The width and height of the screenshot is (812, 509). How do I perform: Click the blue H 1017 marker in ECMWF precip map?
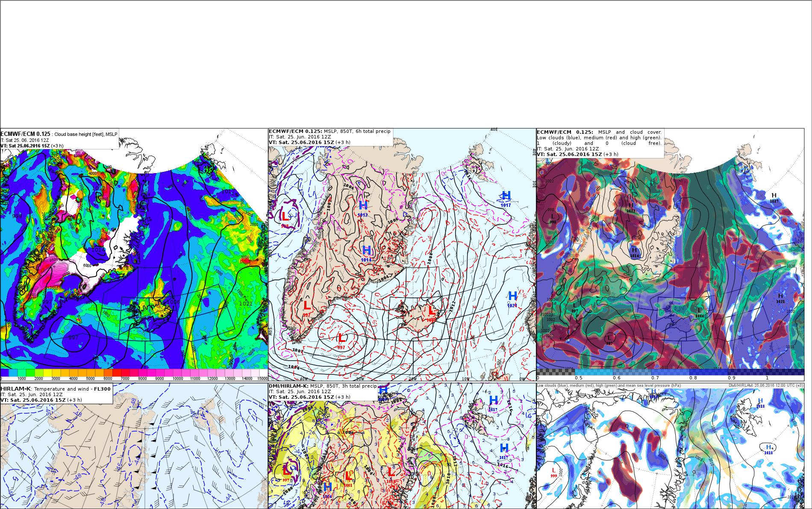[x=506, y=199]
